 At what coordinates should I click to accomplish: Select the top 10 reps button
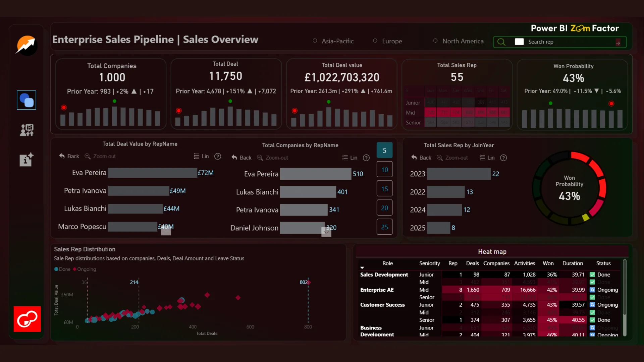pos(384,170)
